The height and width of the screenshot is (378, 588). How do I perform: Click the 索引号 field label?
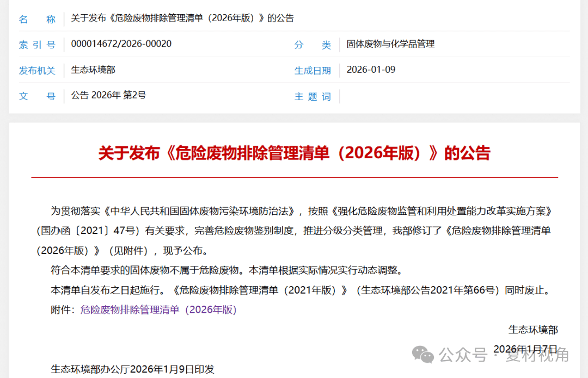tap(37, 45)
